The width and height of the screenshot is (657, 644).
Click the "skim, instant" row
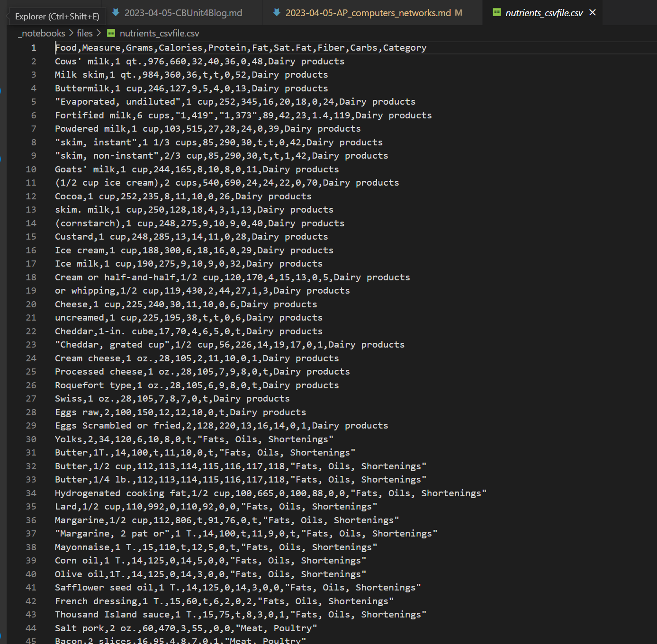click(x=219, y=143)
